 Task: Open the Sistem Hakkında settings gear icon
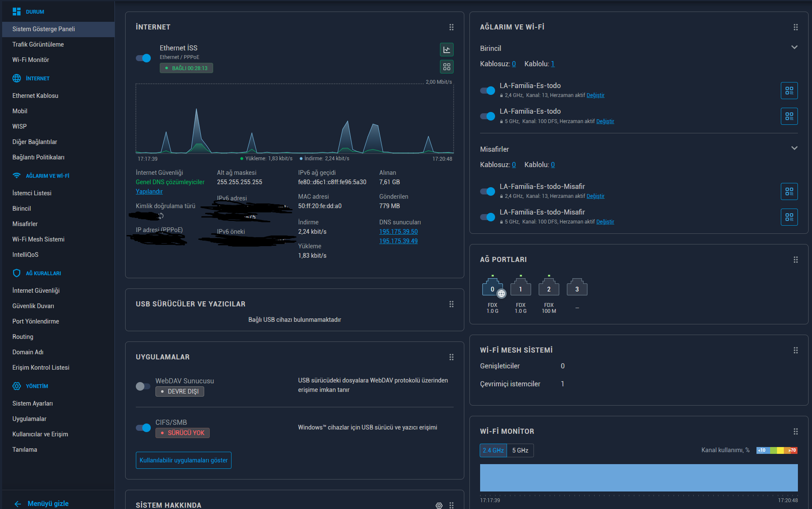pyautogui.click(x=439, y=506)
